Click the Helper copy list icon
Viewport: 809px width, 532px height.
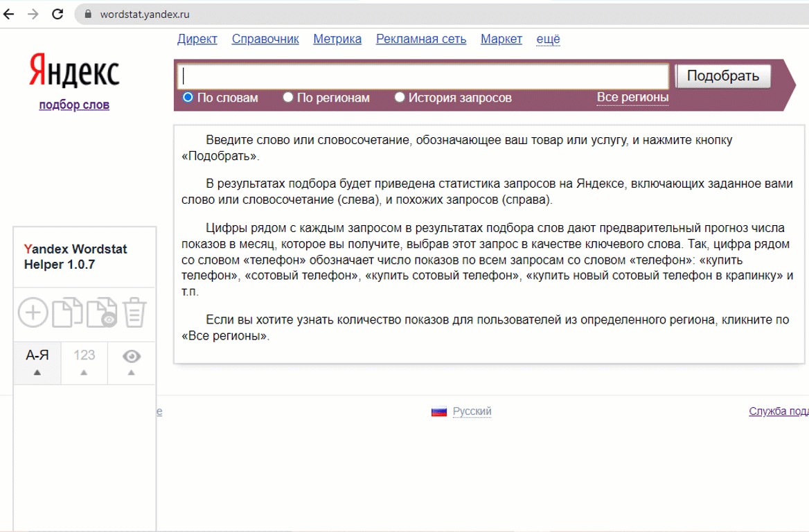click(x=68, y=312)
